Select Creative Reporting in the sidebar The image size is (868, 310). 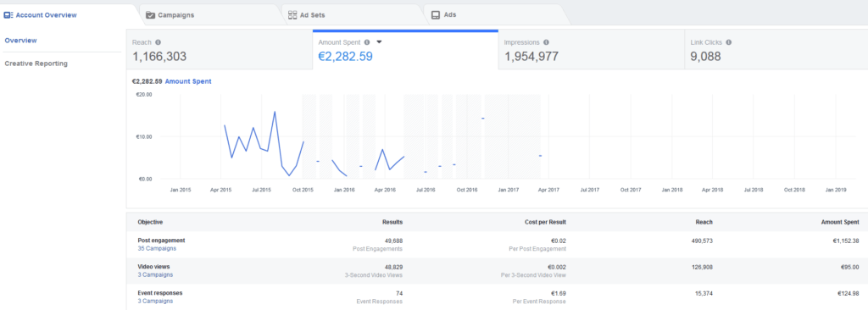[36, 64]
